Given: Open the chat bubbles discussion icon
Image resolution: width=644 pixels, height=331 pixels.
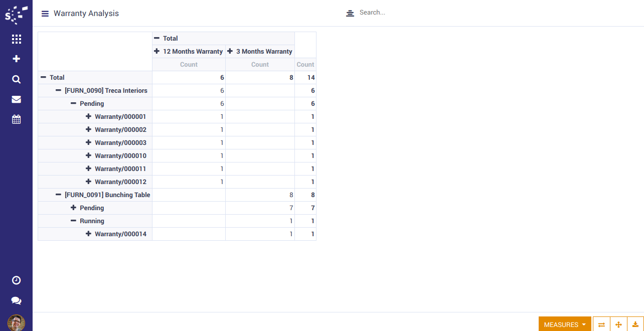Looking at the screenshot, I should coord(16,300).
